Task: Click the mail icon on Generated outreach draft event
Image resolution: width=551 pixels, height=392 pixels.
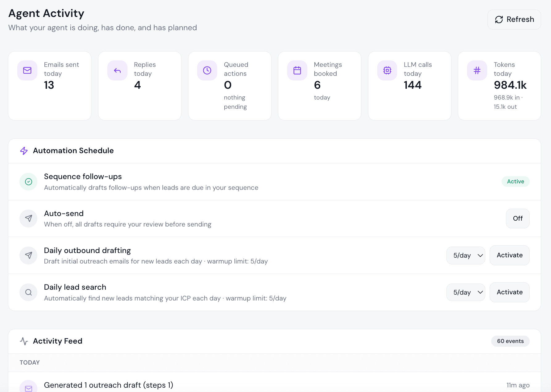Action: tap(28, 387)
